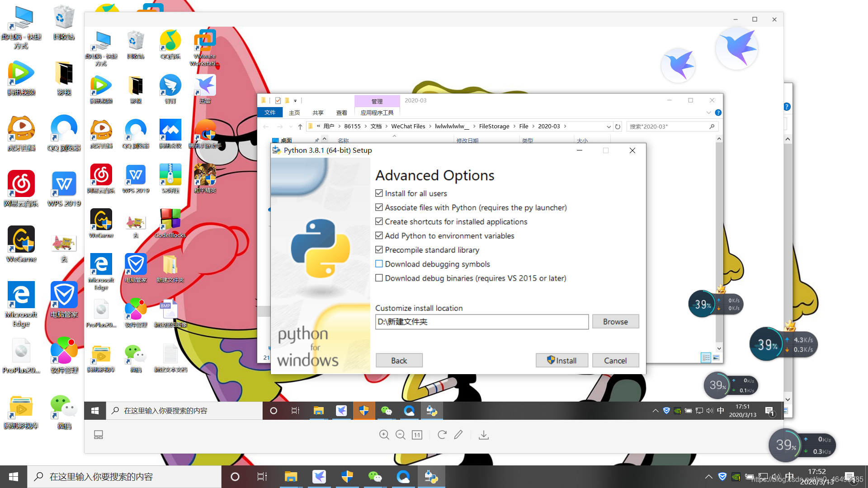868x488 pixels.
Task: Open the 查看 ribbon tab
Action: (x=341, y=113)
